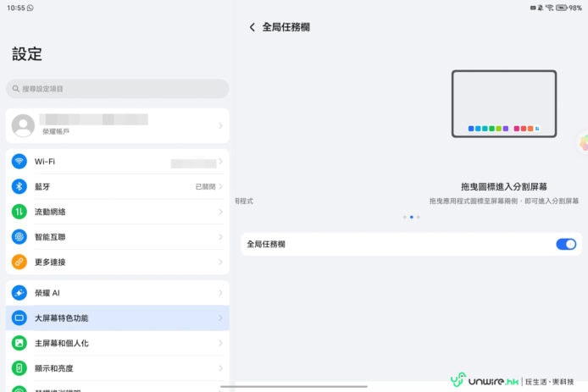Screen dimensions: 588x392
Task: Tap the 全局任務欄 page title
Action: pyautogui.click(x=286, y=27)
